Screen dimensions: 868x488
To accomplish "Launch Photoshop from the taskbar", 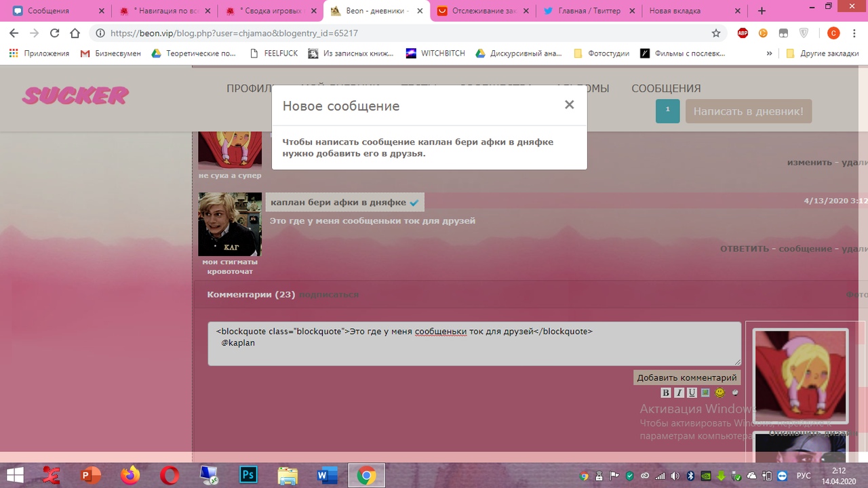I will point(249,475).
